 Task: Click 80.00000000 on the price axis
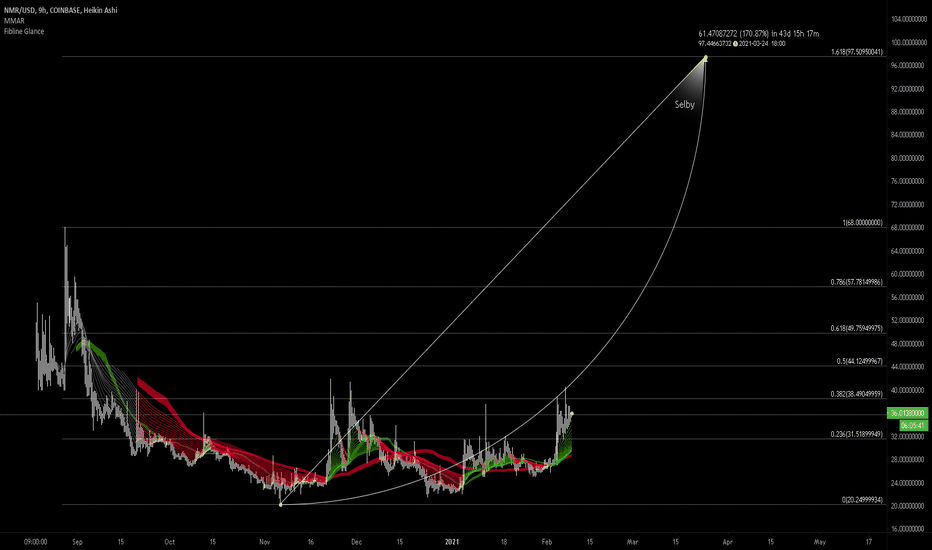(x=908, y=158)
